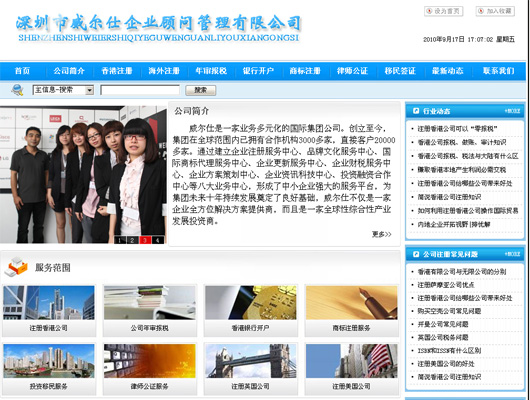Click 更多>> under company introduction
This screenshot has width=530, height=400.
click(x=382, y=234)
